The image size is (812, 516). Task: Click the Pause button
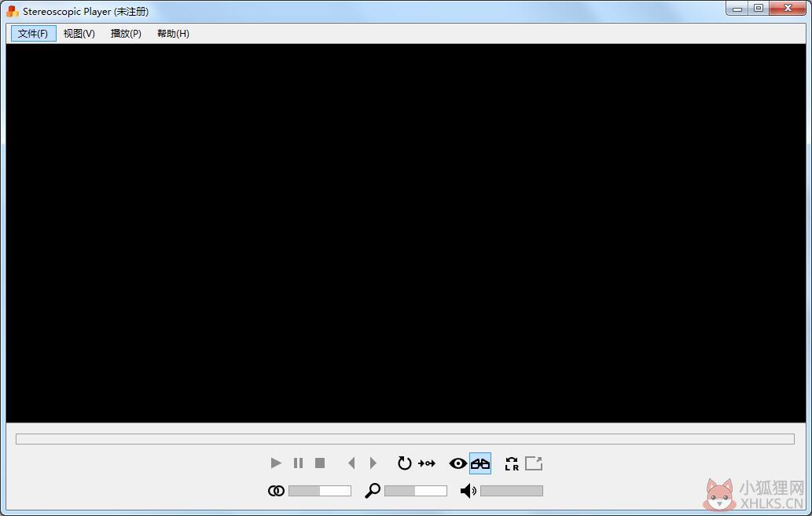point(298,463)
